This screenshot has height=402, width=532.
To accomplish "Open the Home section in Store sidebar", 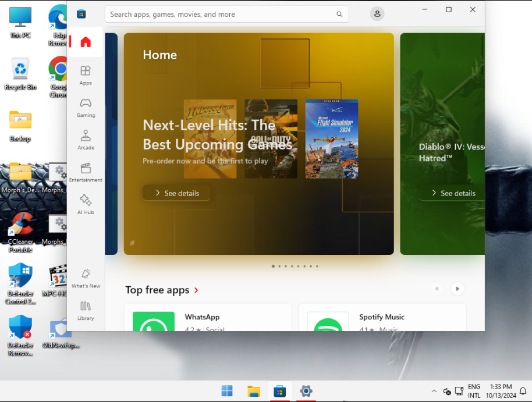I will 86,42.
